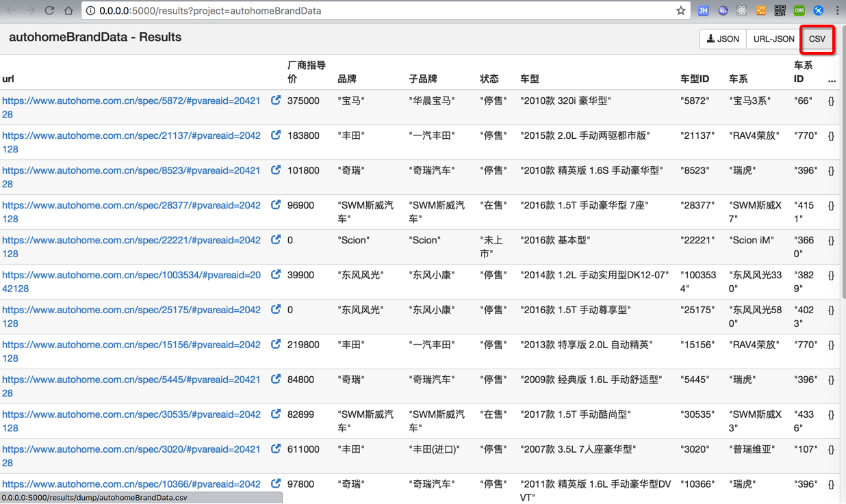Open external link icon for spec/10366 row

point(276,483)
